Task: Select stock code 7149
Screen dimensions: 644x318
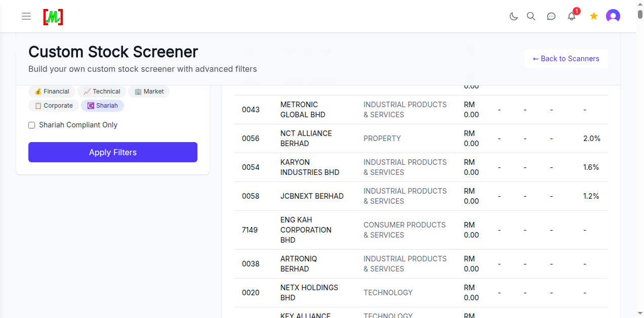Action: [x=250, y=230]
